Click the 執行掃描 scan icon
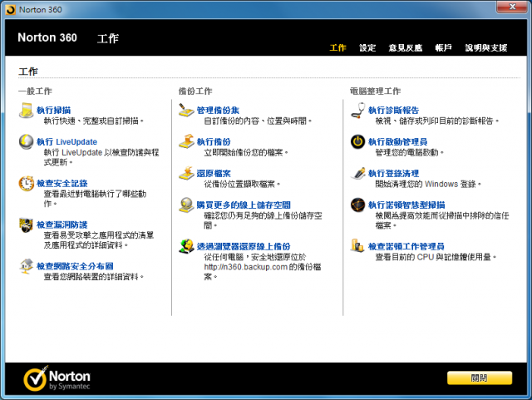The height and width of the screenshot is (400, 532). pos(26,111)
